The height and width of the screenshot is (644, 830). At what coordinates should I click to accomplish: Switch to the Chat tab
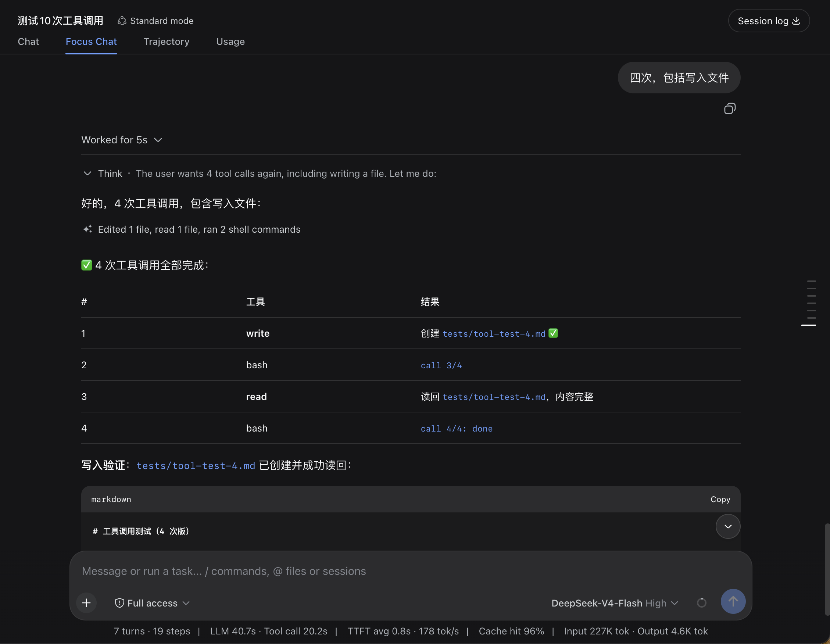pos(29,42)
